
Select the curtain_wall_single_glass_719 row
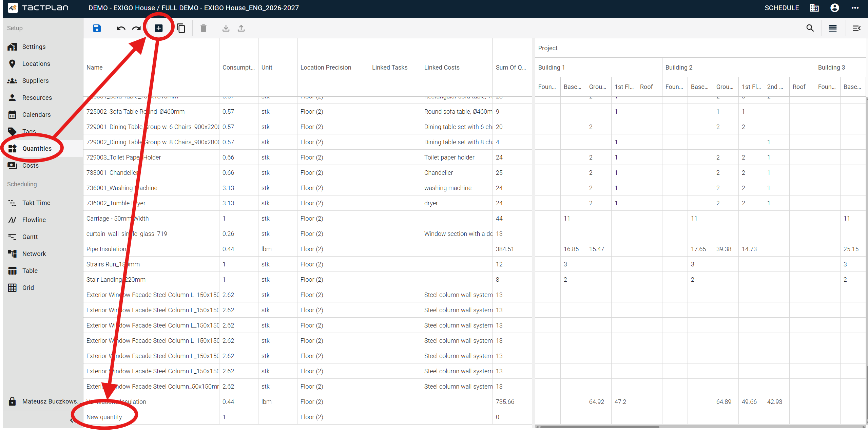(x=151, y=234)
